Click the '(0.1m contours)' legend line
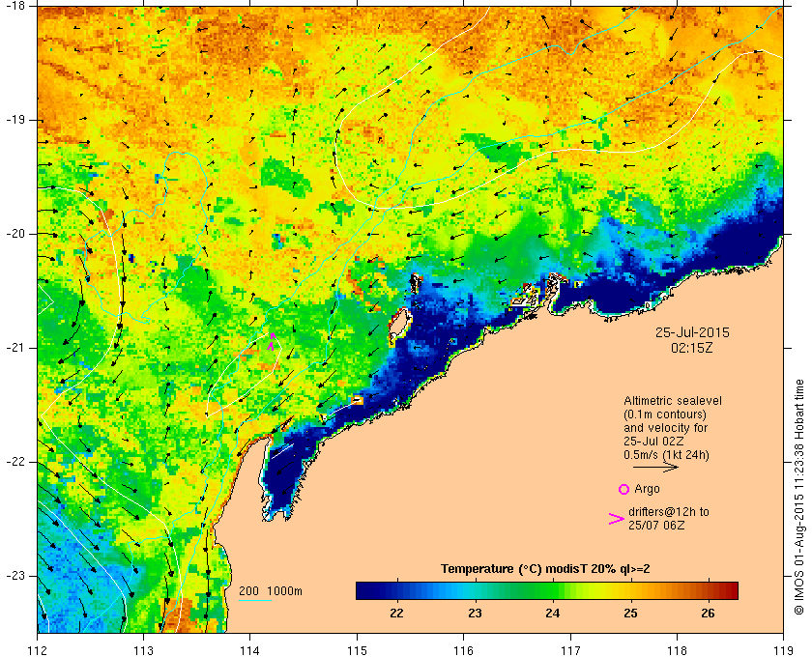The width and height of the screenshot is (812, 657). coord(665,414)
